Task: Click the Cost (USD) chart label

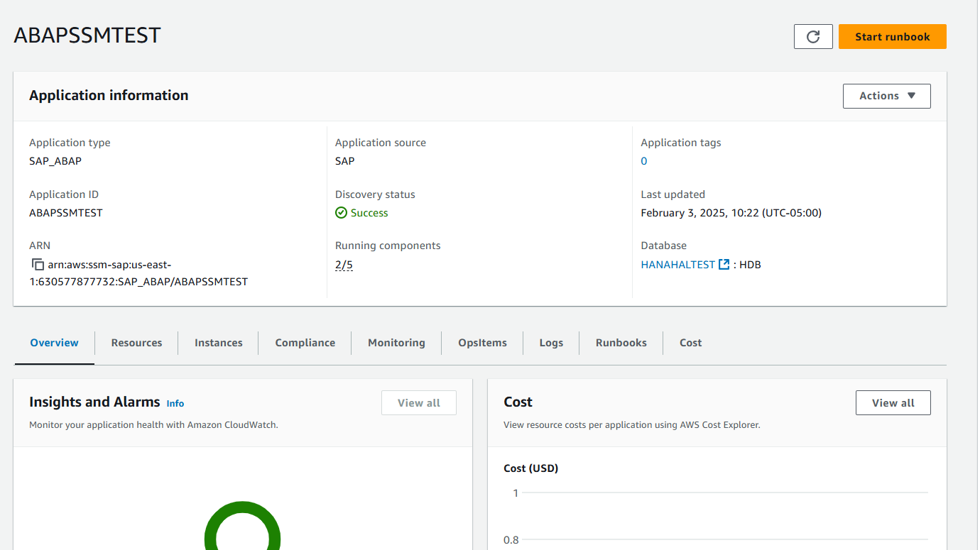Action: [x=531, y=468]
